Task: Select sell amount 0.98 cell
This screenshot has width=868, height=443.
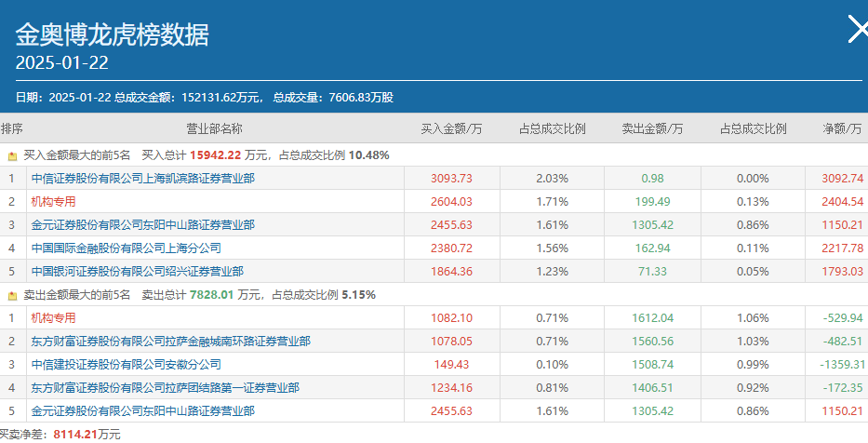Action: (x=653, y=179)
